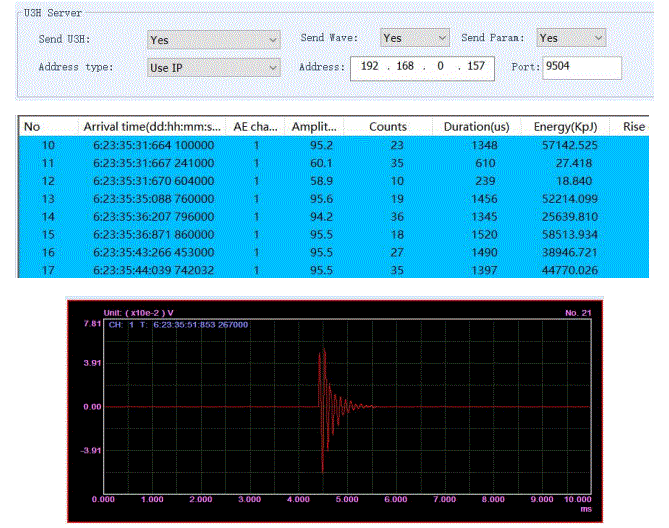The height and width of the screenshot is (528, 669).
Task: Click the Port input field 9504
Action: point(582,67)
